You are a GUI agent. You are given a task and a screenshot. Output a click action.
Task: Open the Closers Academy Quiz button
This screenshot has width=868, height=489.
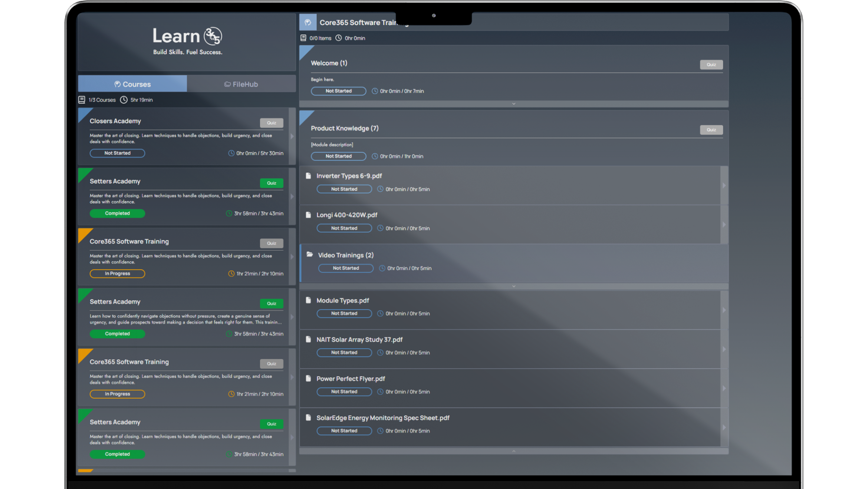(272, 123)
